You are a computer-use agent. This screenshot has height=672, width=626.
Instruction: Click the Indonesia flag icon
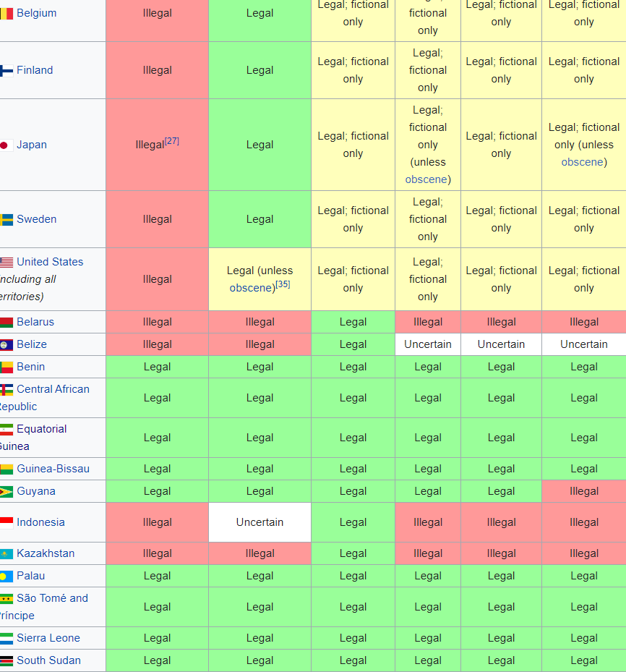(x=7, y=523)
